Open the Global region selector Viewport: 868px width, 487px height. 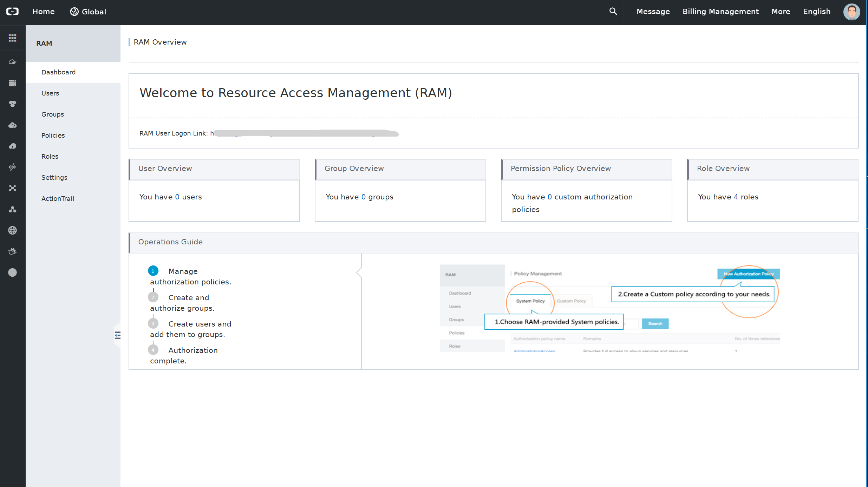coord(88,12)
